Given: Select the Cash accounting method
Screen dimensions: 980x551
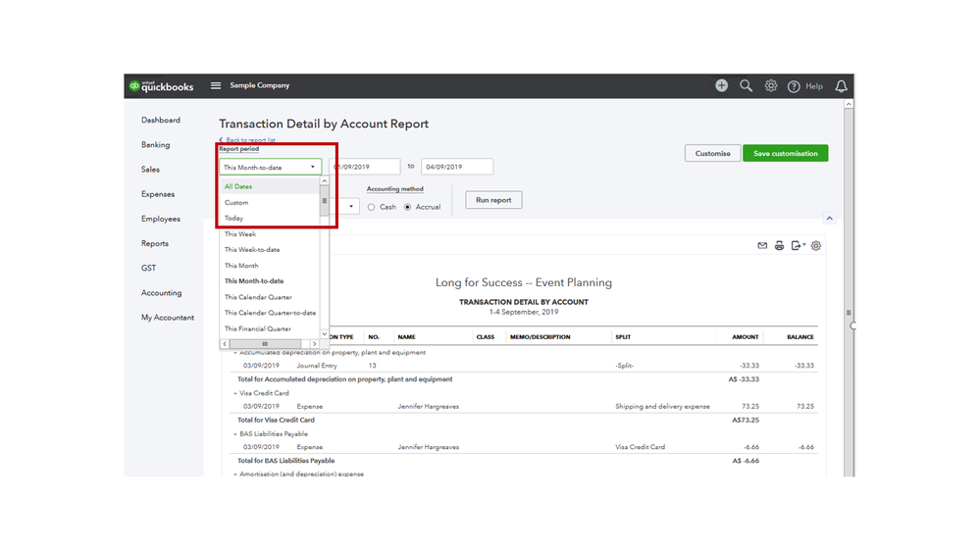Looking at the screenshot, I should click(372, 207).
